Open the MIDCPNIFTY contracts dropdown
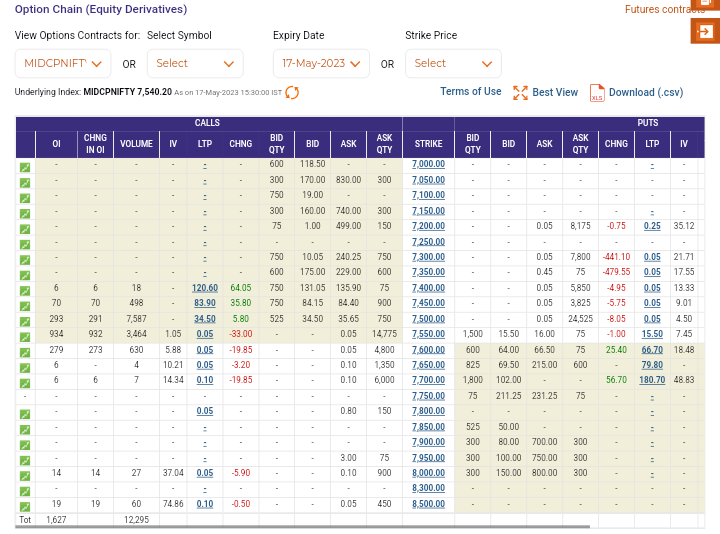Screen dimensions: 720x534 click(x=62, y=63)
